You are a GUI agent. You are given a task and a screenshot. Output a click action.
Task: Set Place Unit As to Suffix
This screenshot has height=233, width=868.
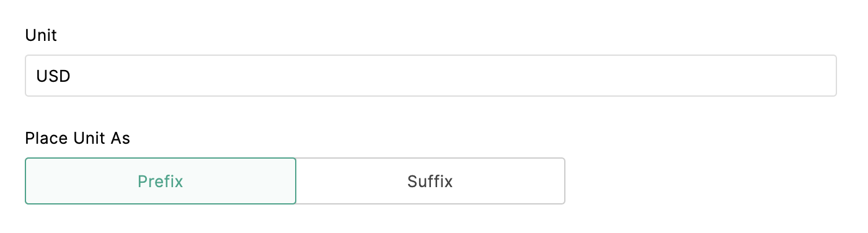pos(430,181)
